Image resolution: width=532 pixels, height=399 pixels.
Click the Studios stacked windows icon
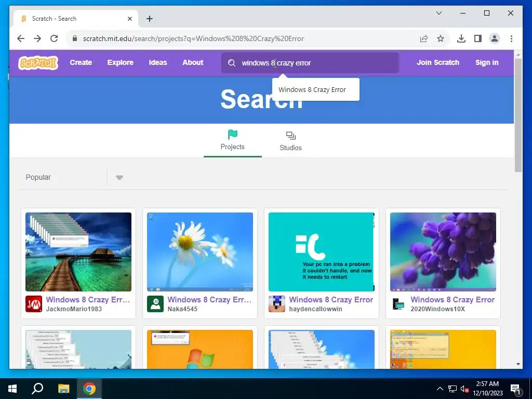(x=291, y=136)
